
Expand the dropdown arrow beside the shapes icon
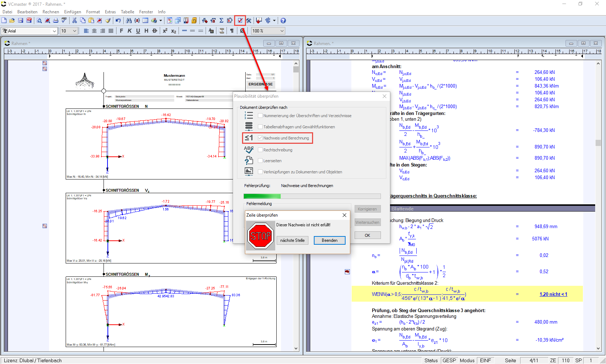coord(161,21)
